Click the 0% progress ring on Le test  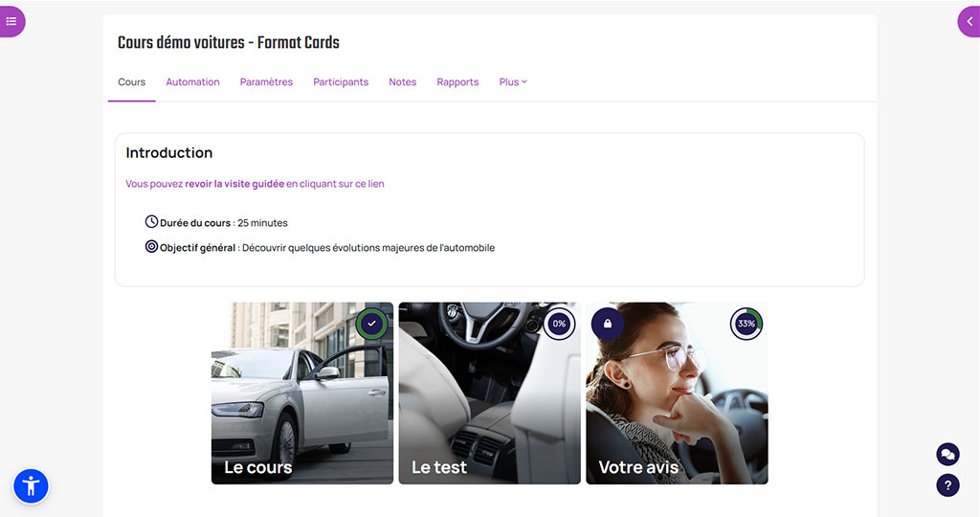559,324
